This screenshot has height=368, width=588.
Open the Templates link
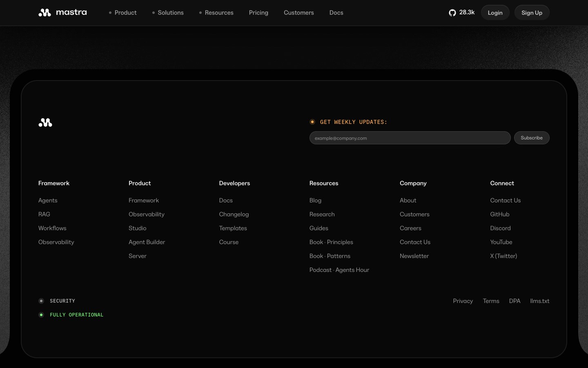point(233,228)
